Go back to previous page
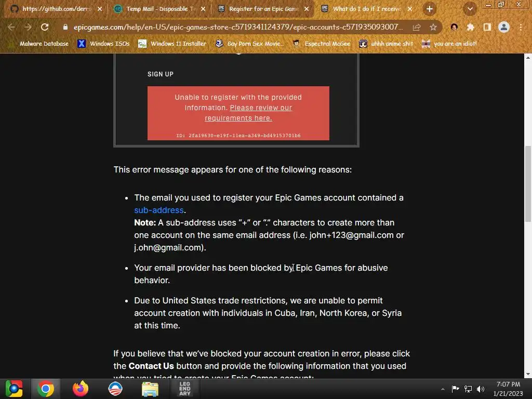 pos(11,27)
